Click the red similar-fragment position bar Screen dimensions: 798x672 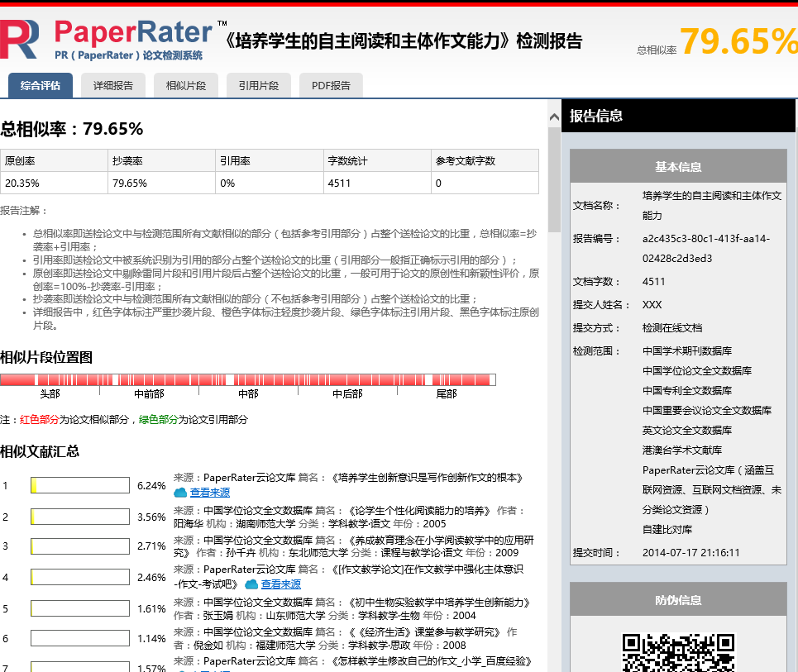248,379
